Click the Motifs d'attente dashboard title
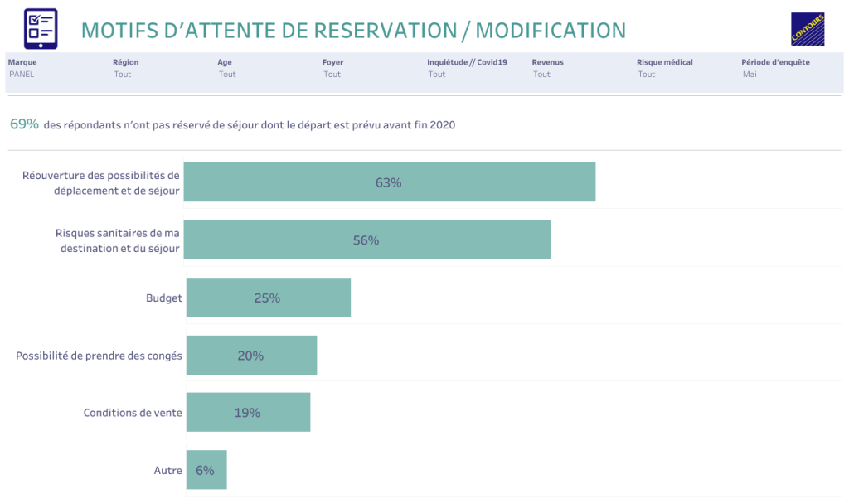Screen dimensions: 849x504 click(353, 31)
